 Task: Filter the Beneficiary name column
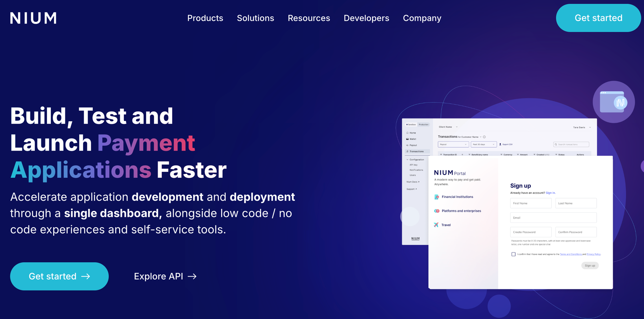point(469,155)
